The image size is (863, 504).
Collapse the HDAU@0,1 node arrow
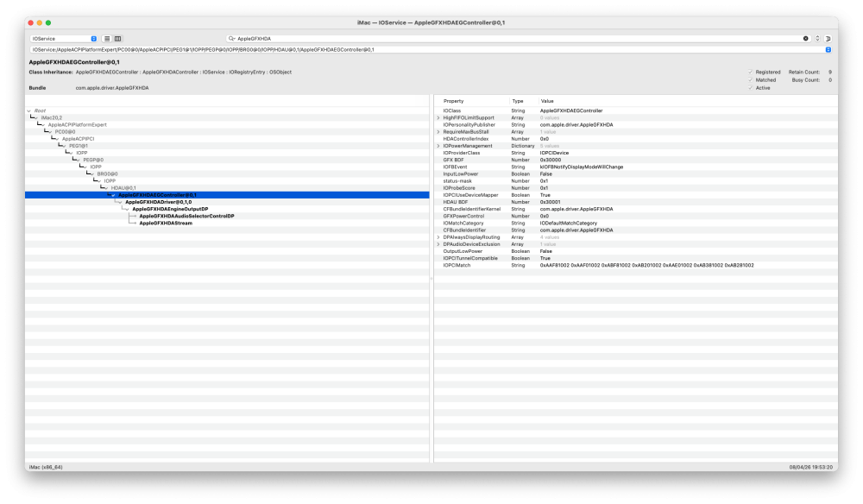pos(107,188)
